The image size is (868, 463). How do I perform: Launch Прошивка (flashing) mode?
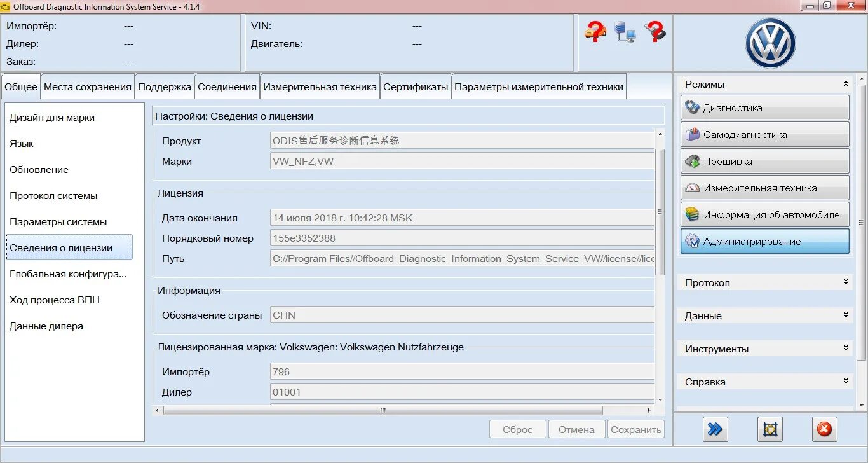point(764,161)
